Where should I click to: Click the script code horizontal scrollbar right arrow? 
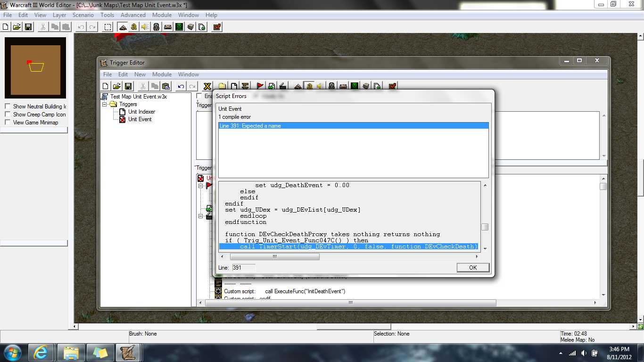[x=477, y=257]
